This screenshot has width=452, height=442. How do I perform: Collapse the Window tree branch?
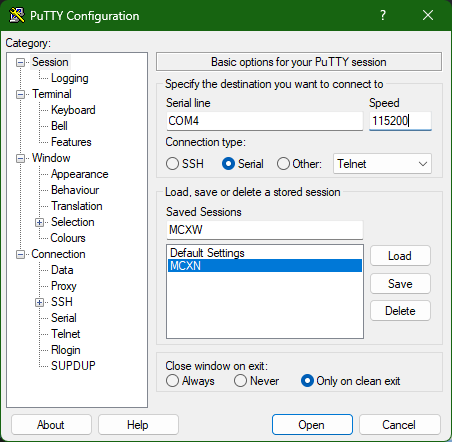[x=20, y=159]
